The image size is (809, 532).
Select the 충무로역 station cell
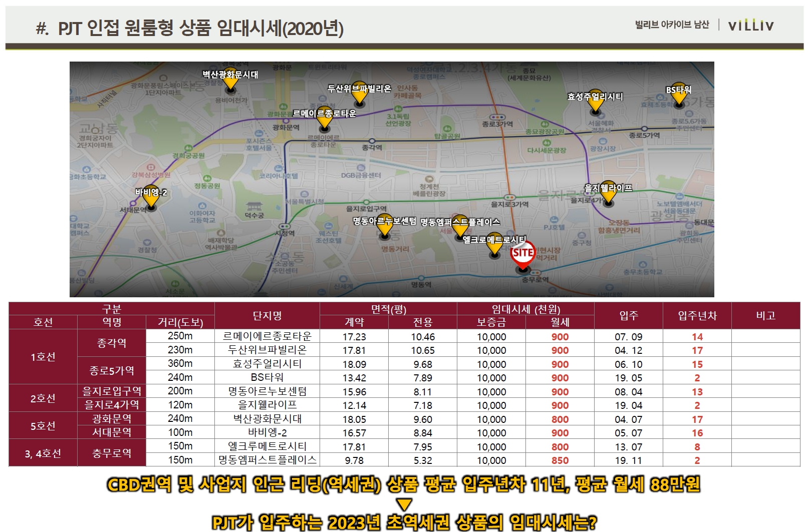pyautogui.click(x=112, y=453)
